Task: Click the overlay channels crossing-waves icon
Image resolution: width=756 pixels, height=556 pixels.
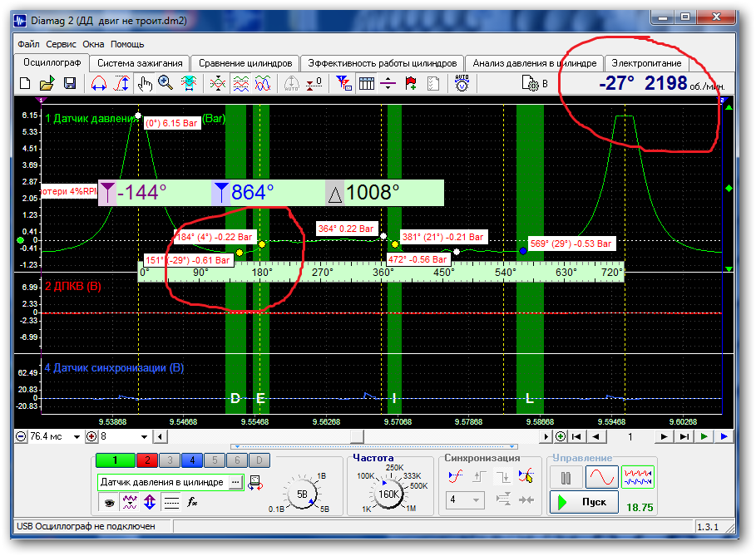Action: click(217, 83)
